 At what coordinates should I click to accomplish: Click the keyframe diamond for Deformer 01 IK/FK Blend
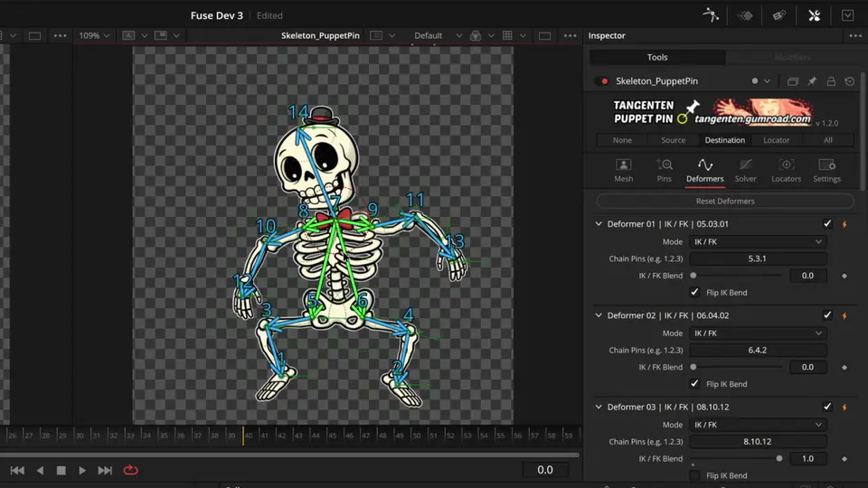[844, 276]
